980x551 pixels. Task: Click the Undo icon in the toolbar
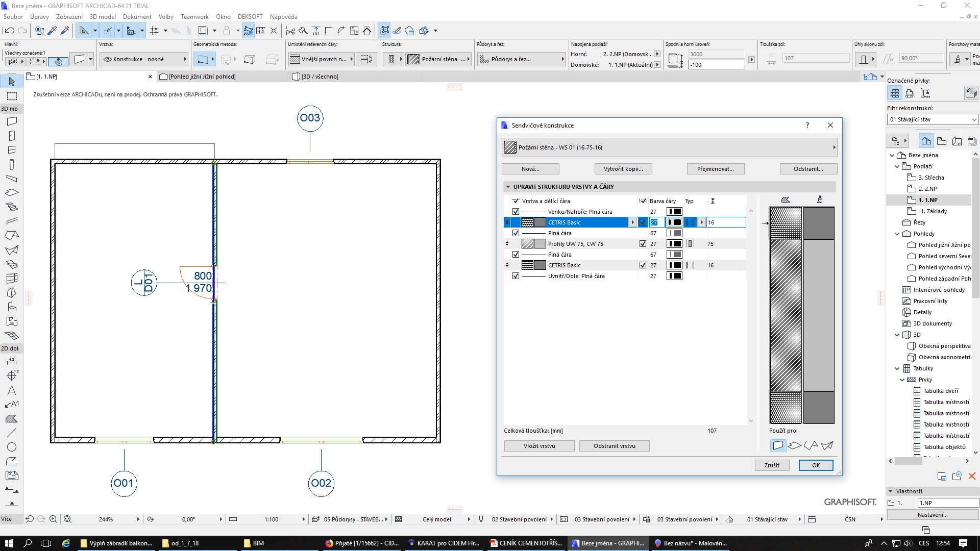pos(9,31)
